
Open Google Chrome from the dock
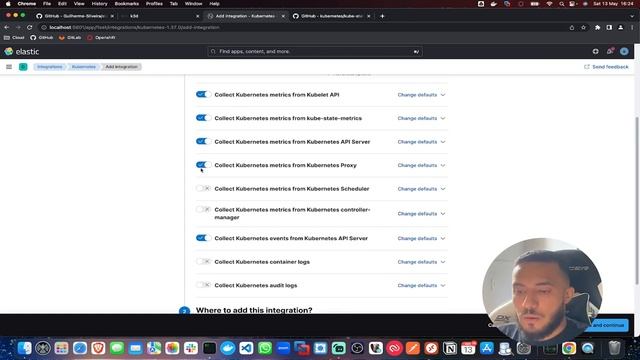[x=569, y=348]
